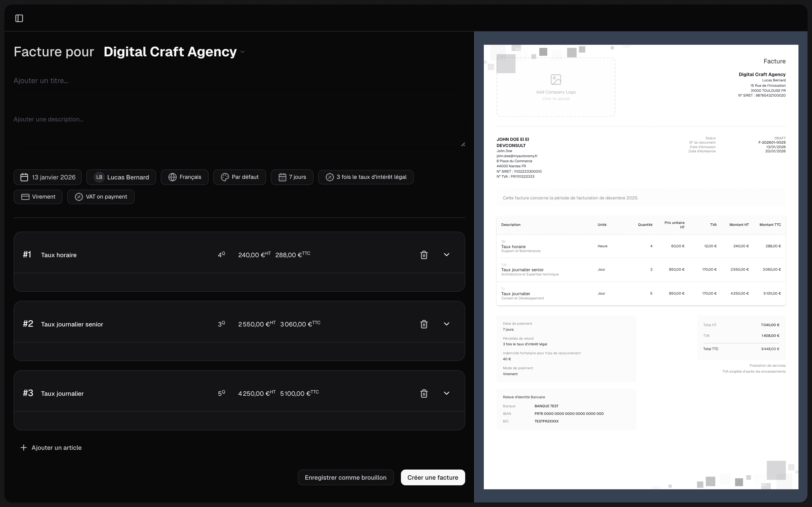Image resolution: width=812 pixels, height=507 pixels.
Task: Open the 7 jours payment delay selector
Action: (x=292, y=177)
